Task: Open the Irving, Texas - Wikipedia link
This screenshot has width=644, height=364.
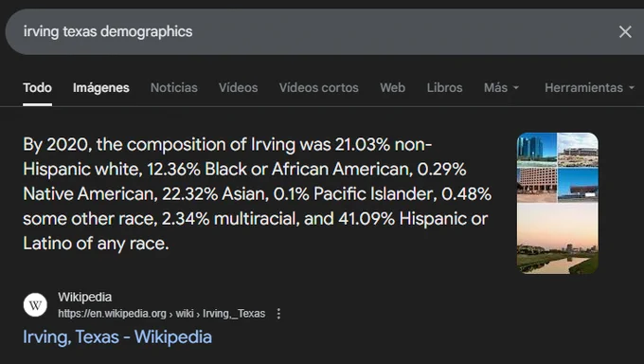Action: point(117,337)
